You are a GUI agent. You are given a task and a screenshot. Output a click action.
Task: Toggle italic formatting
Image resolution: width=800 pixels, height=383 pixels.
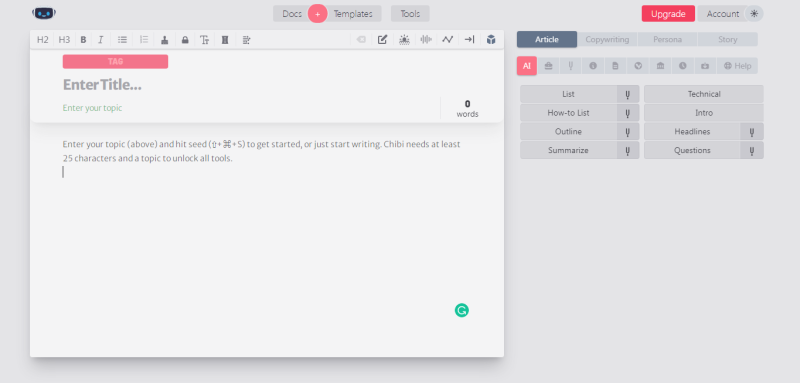[x=101, y=40]
